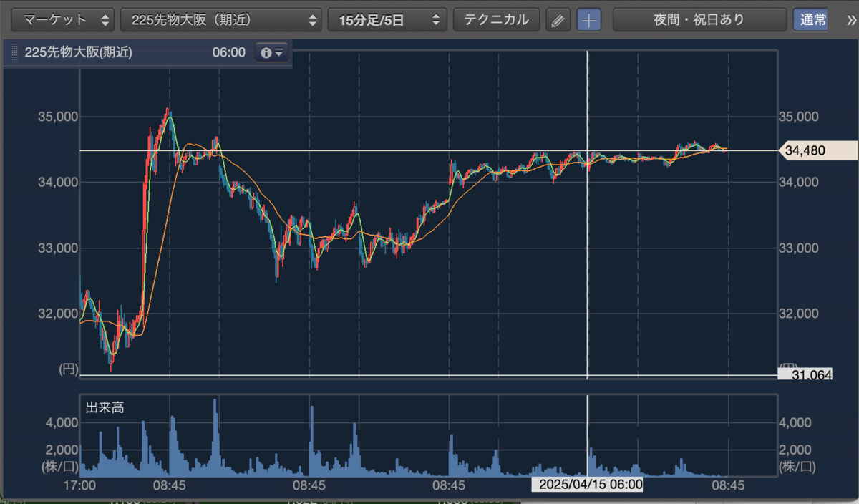Click the 34,480 current price tag

(x=818, y=150)
